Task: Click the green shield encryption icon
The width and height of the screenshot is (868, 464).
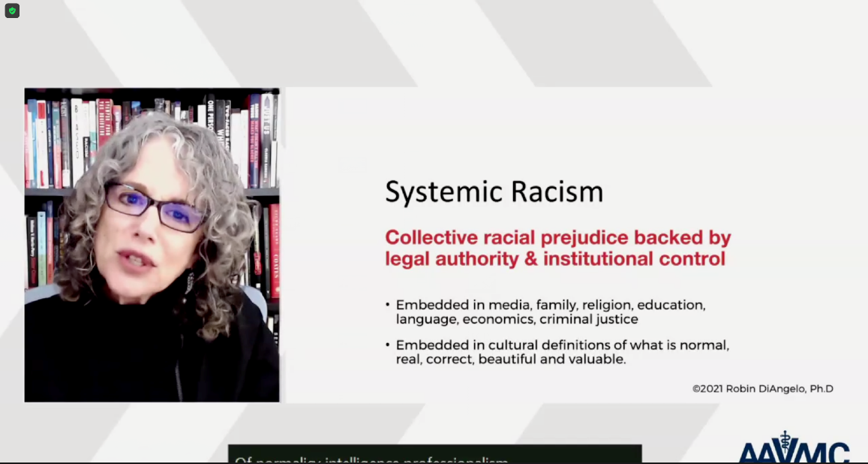Action: click(12, 11)
